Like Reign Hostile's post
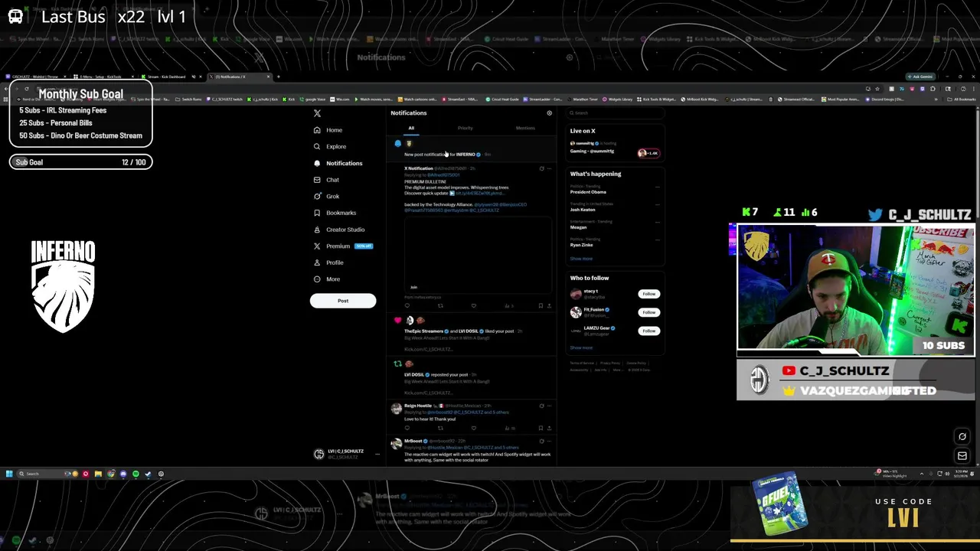Image resolution: width=980 pixels, height=551 pixels. tap(473, 429)
